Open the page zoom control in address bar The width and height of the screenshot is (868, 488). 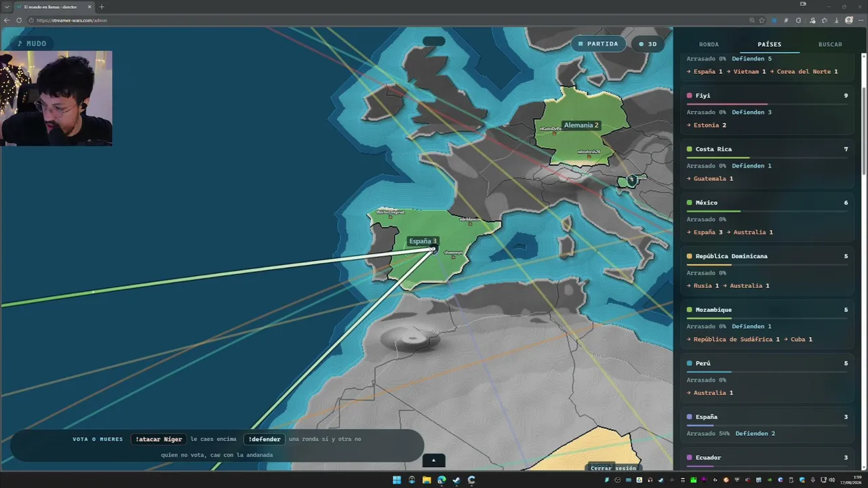tap(751, 20)
